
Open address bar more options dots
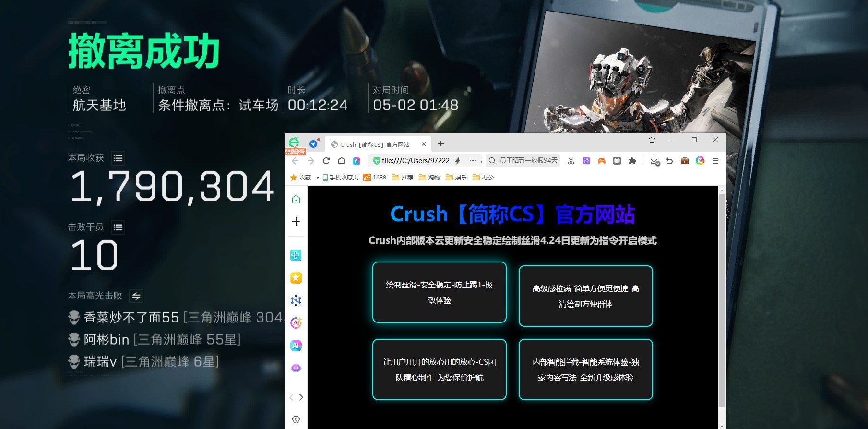(473, 161)
